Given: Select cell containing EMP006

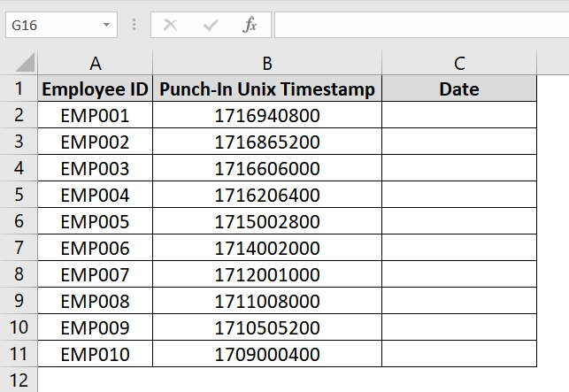Looking at the screenshot, I should pyautogui.click(x=95, y=247).
